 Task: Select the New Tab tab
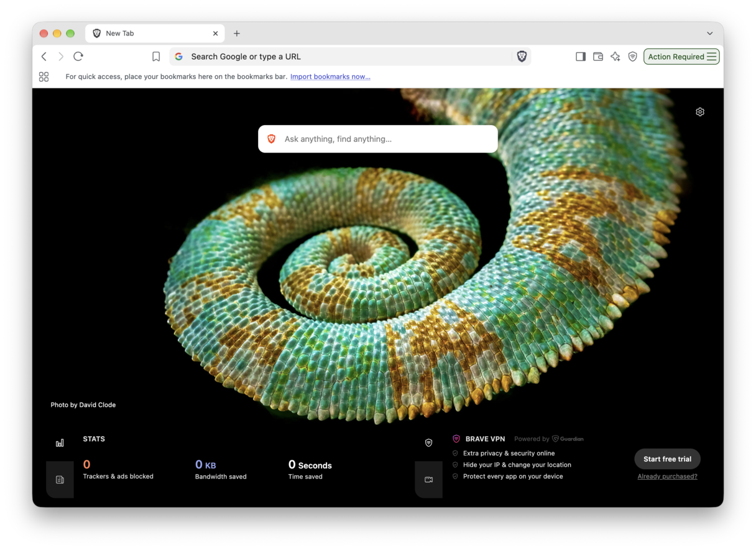pyautogui.click(x=155, y=34)
